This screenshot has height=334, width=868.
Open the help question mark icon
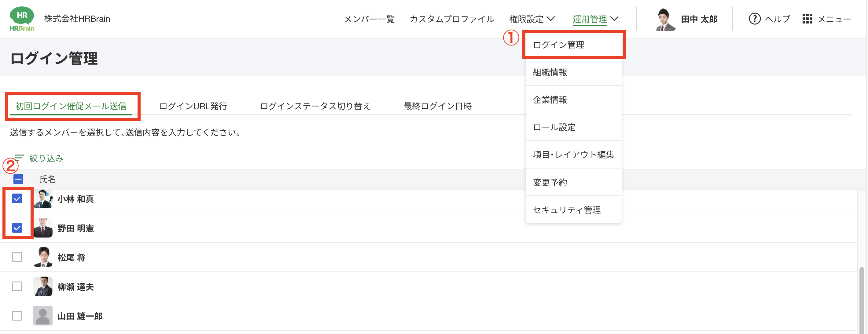pos(754,19)
